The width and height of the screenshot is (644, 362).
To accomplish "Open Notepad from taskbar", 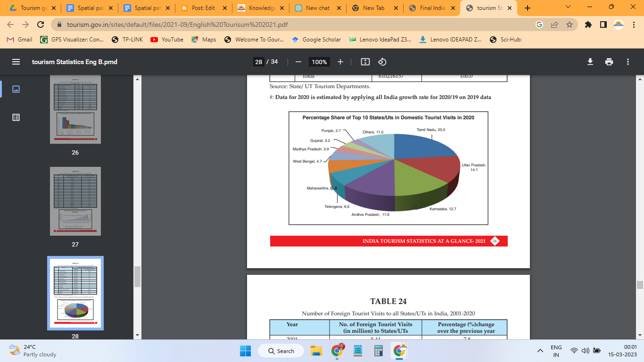I will (358, 351).
